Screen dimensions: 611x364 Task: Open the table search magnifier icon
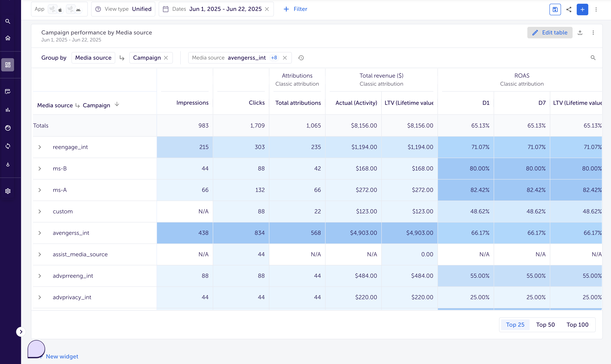coord(593,58)
